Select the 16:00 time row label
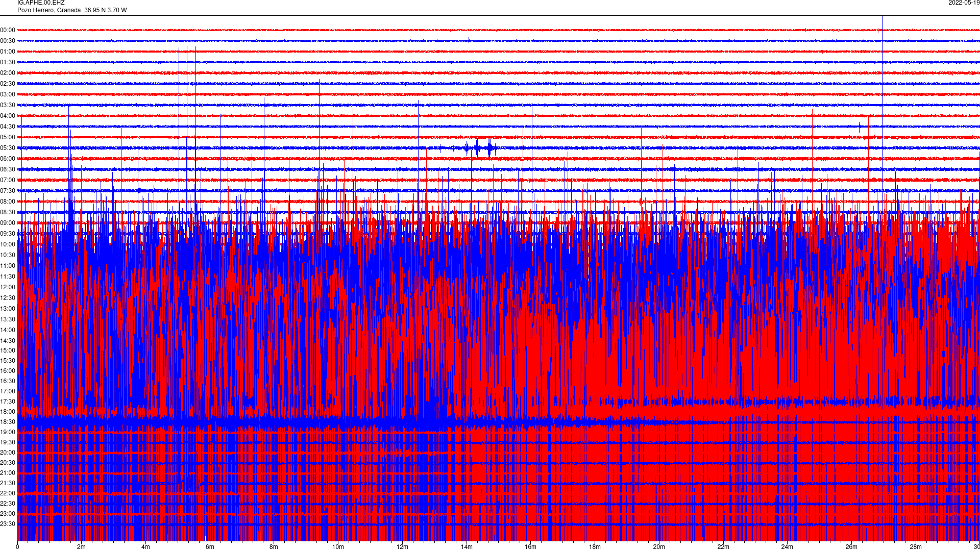 (8, 371)
